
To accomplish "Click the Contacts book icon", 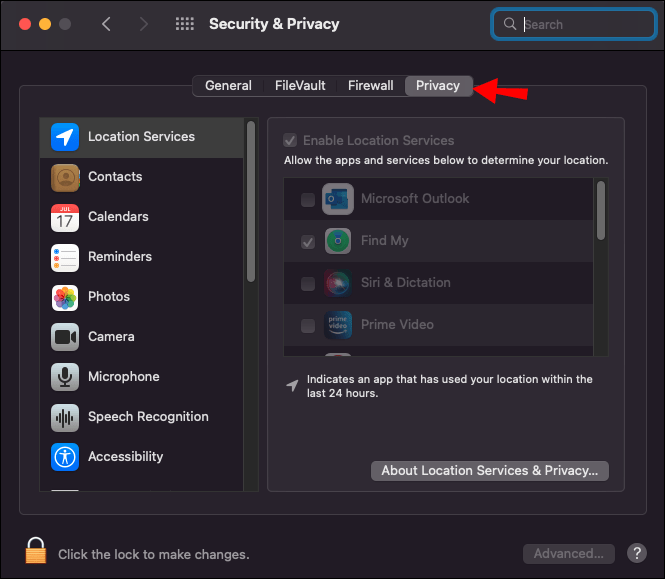I will [x=65, y=177].
